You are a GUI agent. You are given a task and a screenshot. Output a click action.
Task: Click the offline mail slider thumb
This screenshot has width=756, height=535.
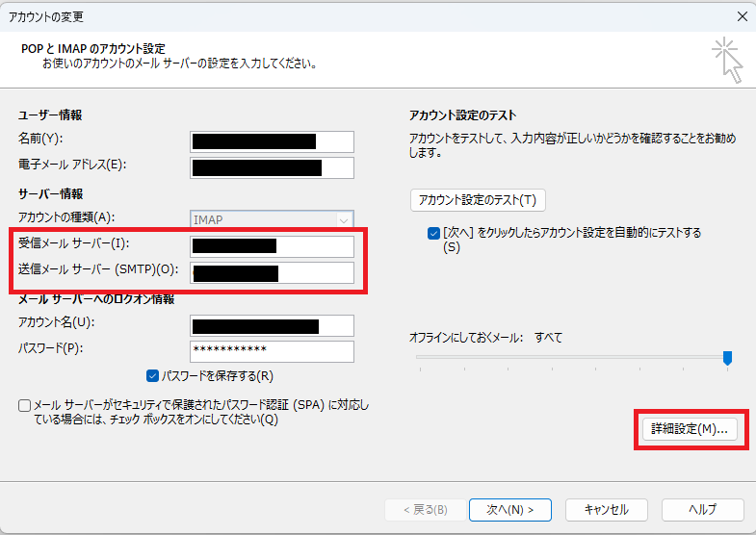[727, 358]
